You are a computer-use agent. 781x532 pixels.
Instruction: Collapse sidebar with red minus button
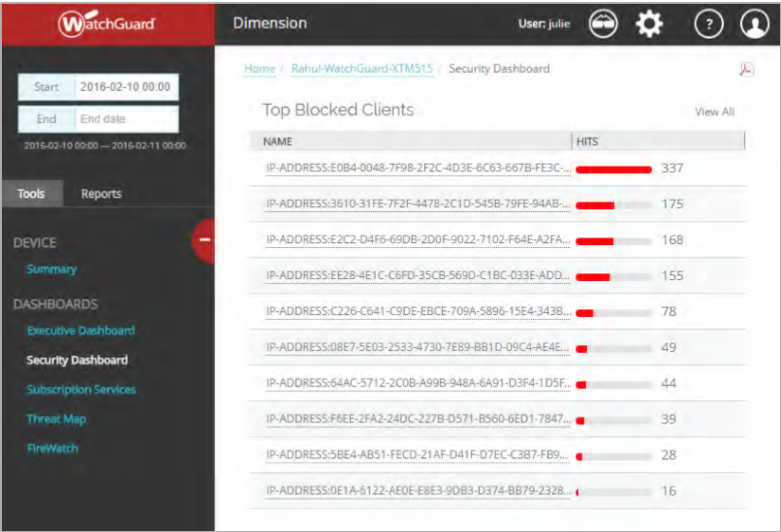(x=203, y=240)
